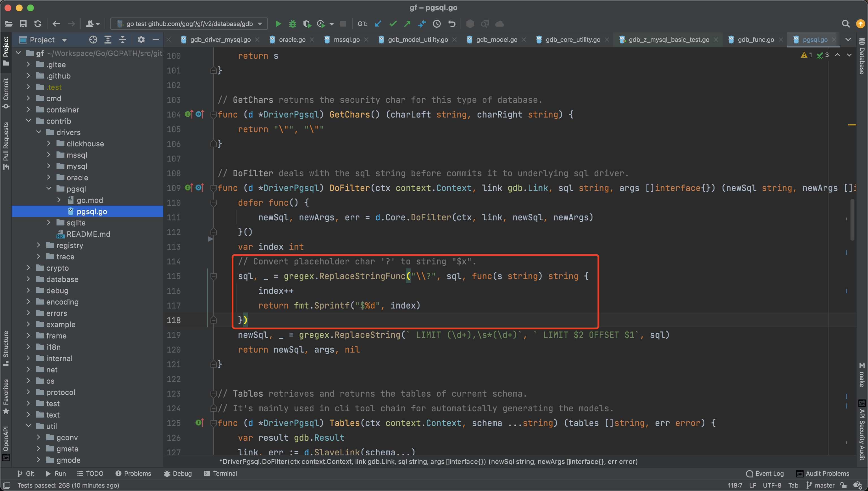Open the run configuration dropdown
The width and height of the screenshot is (868, 491).
tap(260, 24)
